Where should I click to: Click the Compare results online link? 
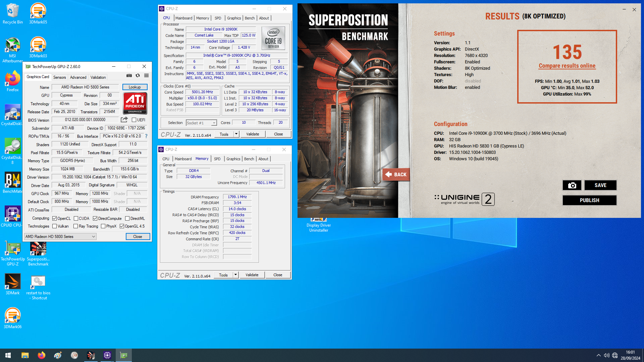567,66
